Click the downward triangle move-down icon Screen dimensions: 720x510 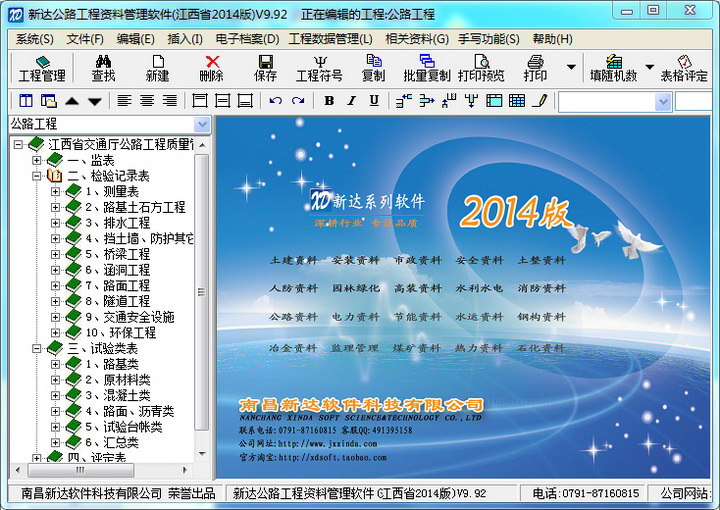[95, 101]
